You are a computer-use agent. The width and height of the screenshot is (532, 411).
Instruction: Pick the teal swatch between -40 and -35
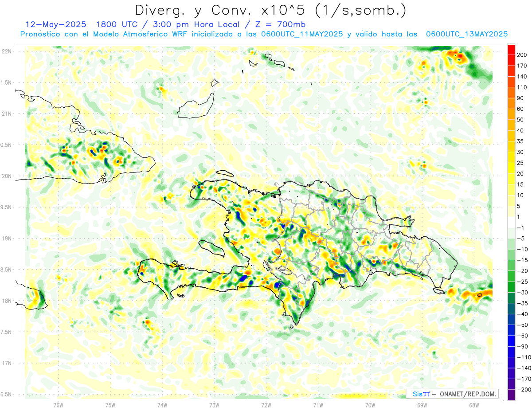512,309
